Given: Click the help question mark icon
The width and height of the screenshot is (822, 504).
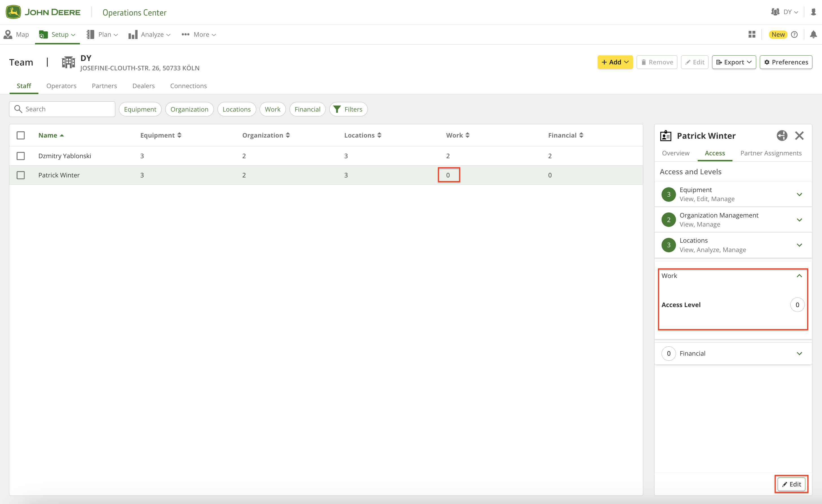Looking at the screenshot, I should pos(794,34).
